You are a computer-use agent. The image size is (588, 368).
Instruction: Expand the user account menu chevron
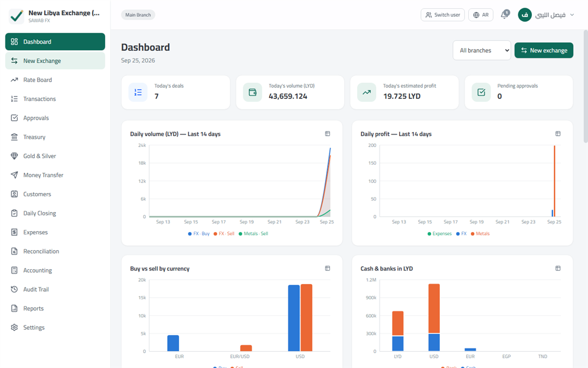tap(572, 15)
